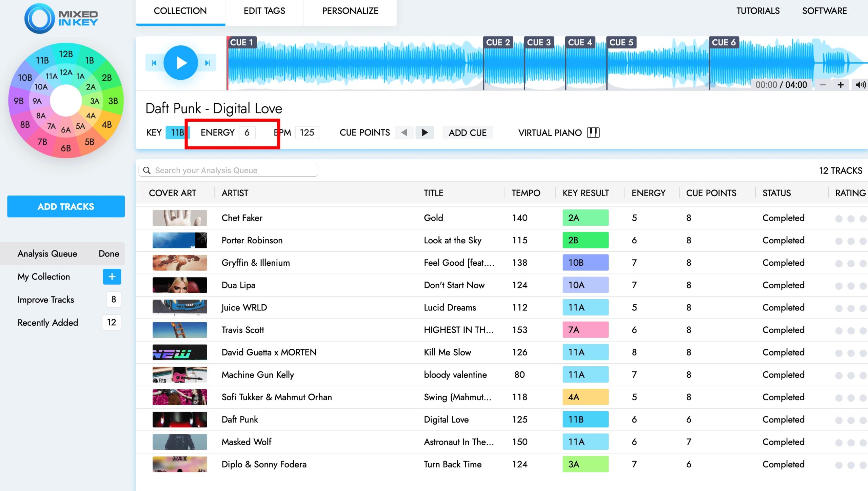Screen dimensions: 868x491
Task: Zoom out the waveform
Action: coord(823,85)
